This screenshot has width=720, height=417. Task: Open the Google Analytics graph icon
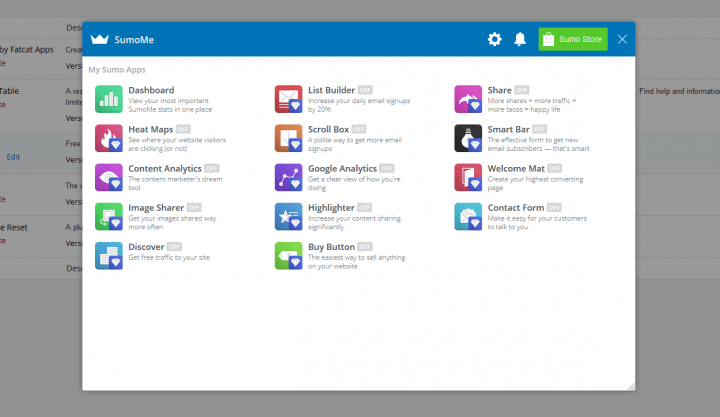[288, 177]
